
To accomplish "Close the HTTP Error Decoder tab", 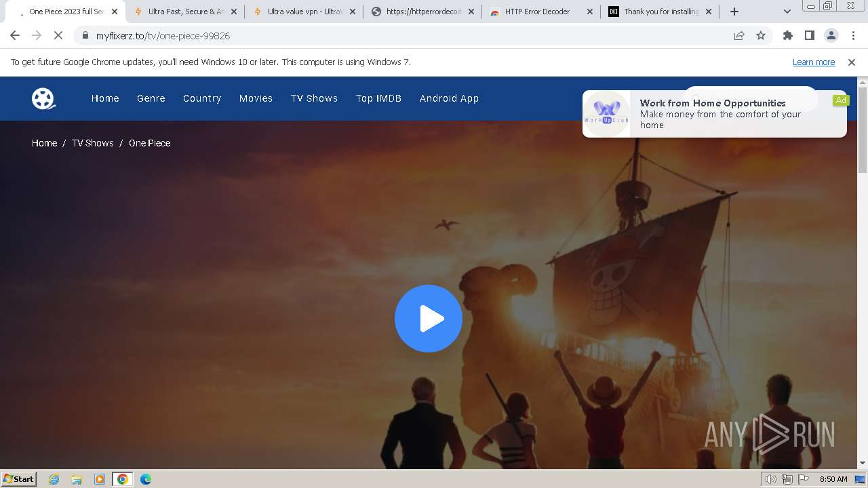I will tap(590, 12).
